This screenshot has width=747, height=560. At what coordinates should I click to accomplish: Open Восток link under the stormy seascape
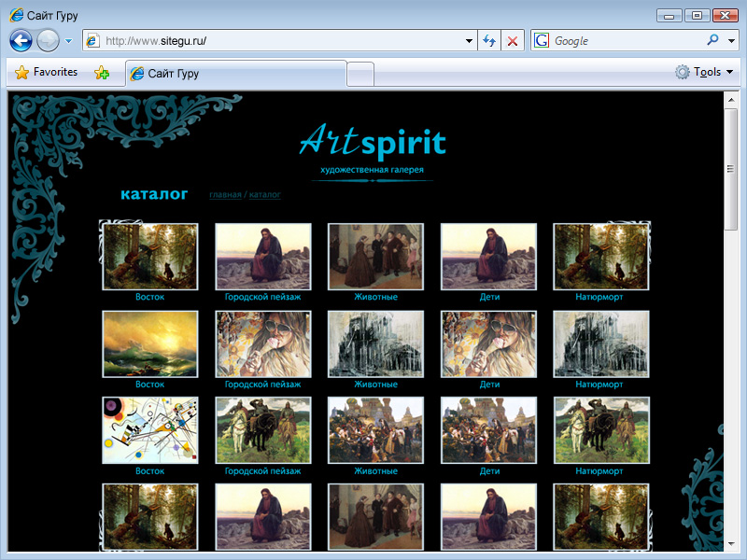pyautogui.click(x=149, y=385)
